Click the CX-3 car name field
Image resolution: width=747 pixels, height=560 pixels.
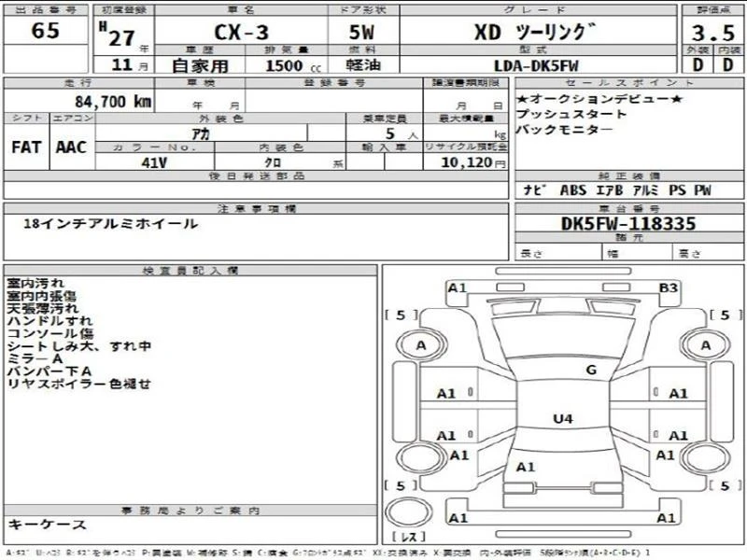(242, 33)
